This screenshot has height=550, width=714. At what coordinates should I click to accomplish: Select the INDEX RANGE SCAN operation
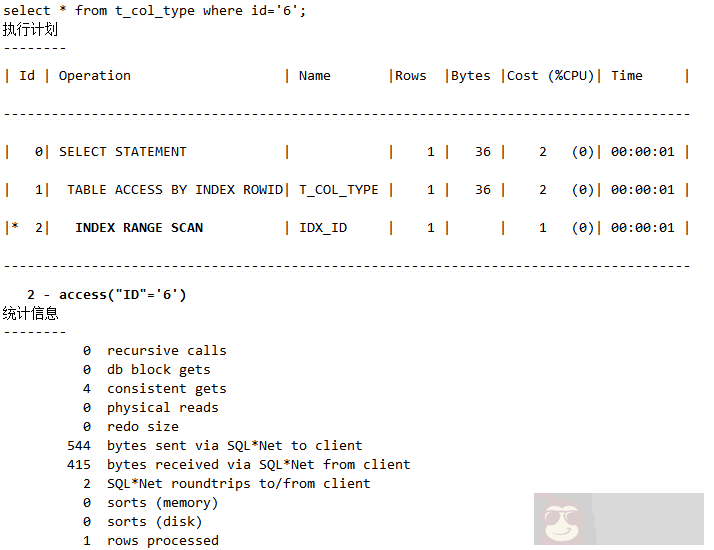(139, 228)
